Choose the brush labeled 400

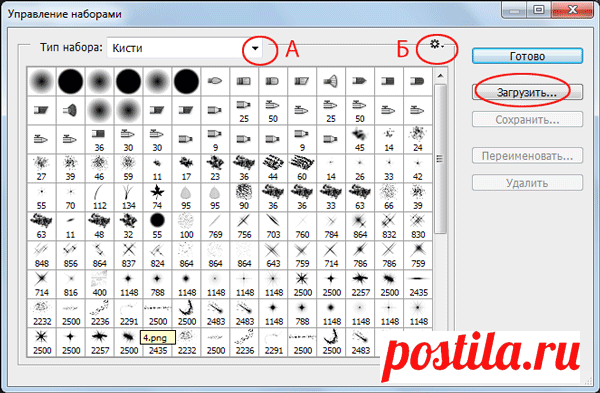[x=99, y=284]
